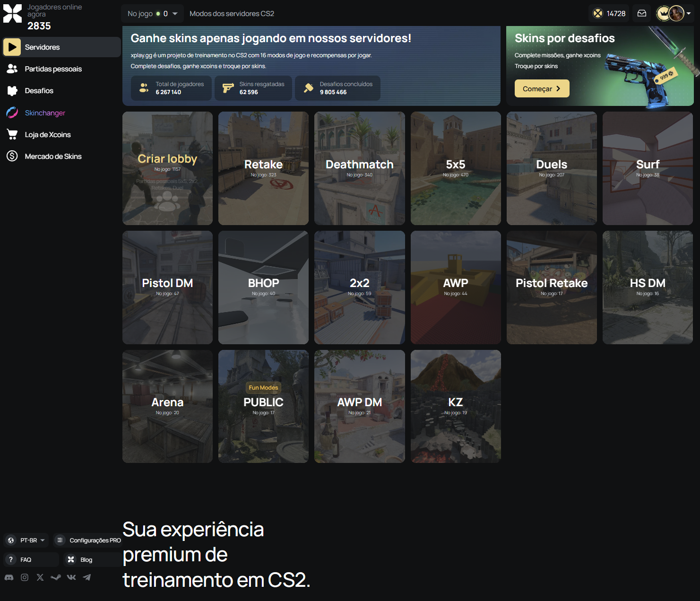Open the FAQ link
The height and width of the screenshot is (601, 700).
click(x=26, y=559)
